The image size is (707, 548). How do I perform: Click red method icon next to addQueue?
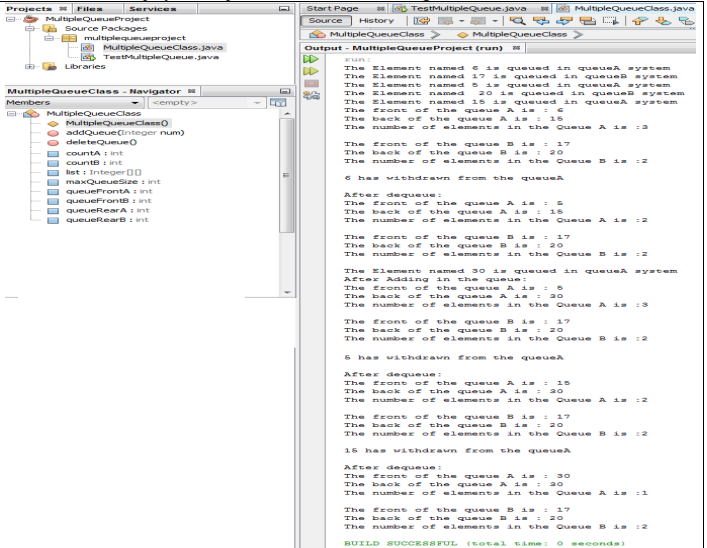[53, 133]
